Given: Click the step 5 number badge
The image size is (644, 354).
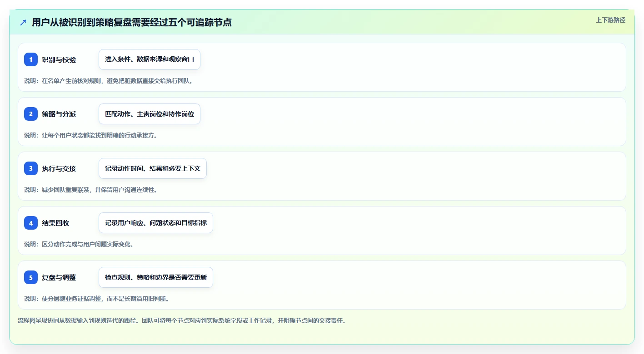Looking at the screenshot, I should (31, 277).
